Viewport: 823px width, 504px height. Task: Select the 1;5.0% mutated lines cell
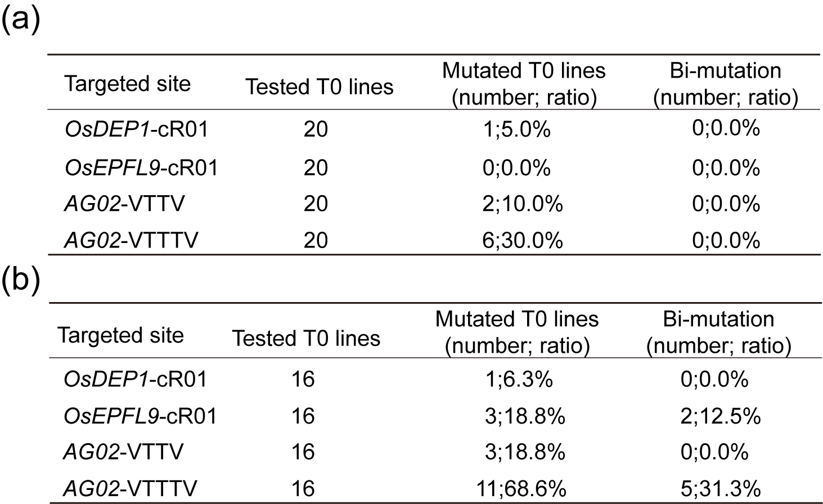tap(516, 130)
